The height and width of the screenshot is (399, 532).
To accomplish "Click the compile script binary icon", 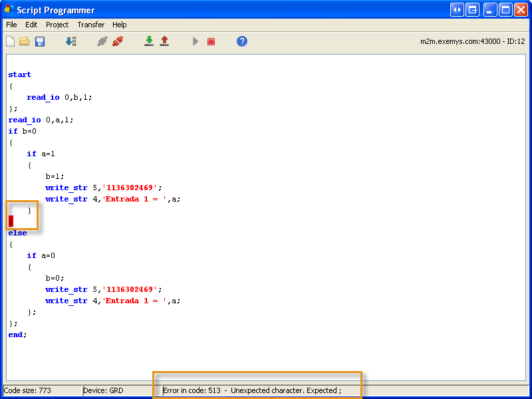I will 70,41.
